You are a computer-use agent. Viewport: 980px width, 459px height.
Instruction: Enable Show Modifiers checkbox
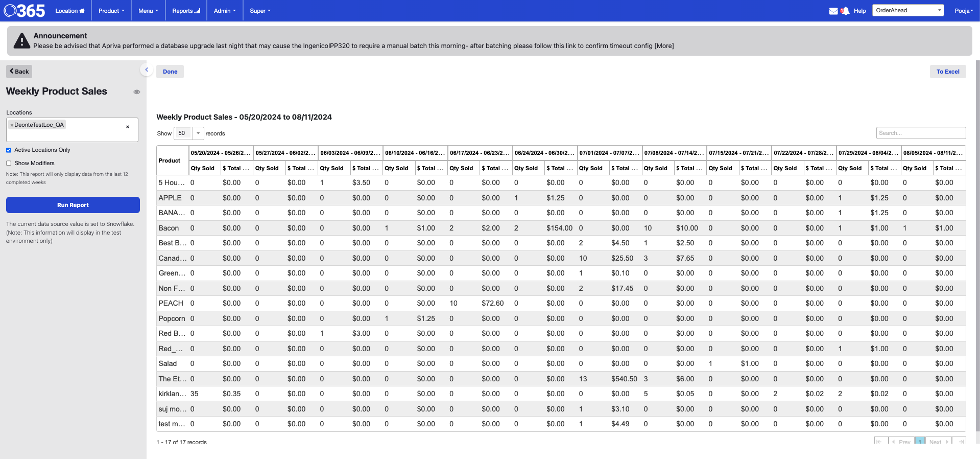(9, 164)
